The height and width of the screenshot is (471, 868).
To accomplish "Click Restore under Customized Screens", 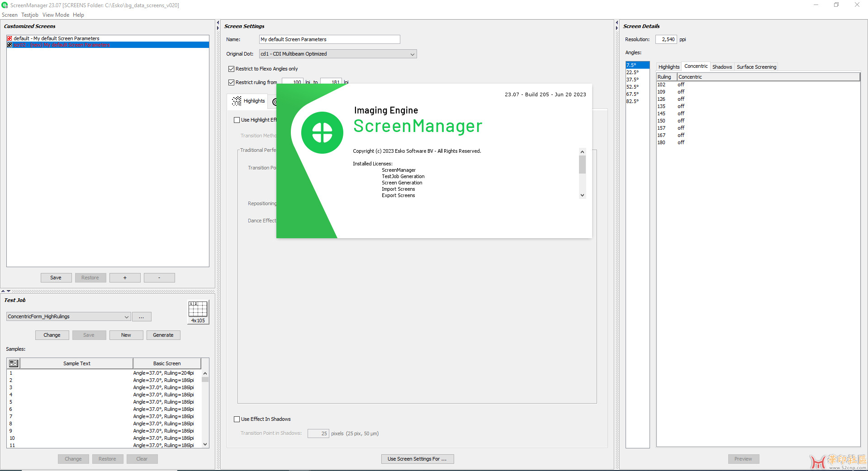I will click(x=90, y=278).
